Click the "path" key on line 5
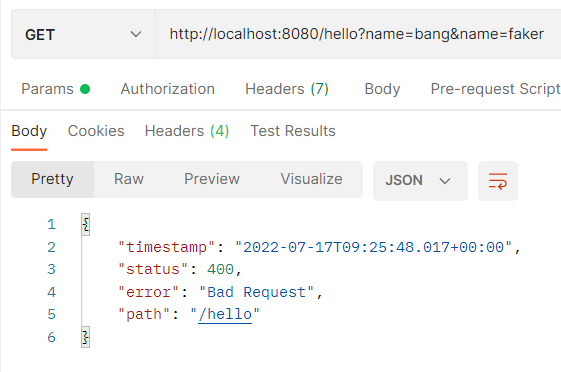Screen dimensions: 561x372 [144, 314]
